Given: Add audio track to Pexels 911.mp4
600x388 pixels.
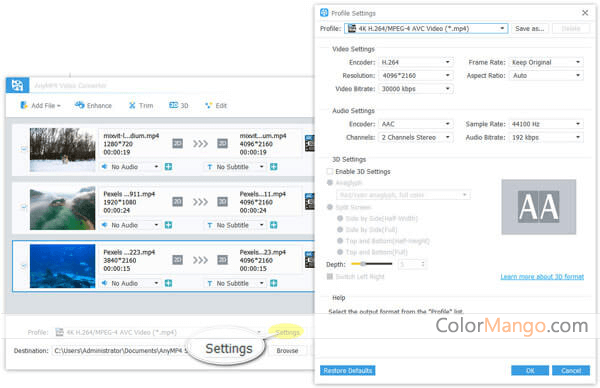Looking at the screenshot, I should tap(168, 225).
